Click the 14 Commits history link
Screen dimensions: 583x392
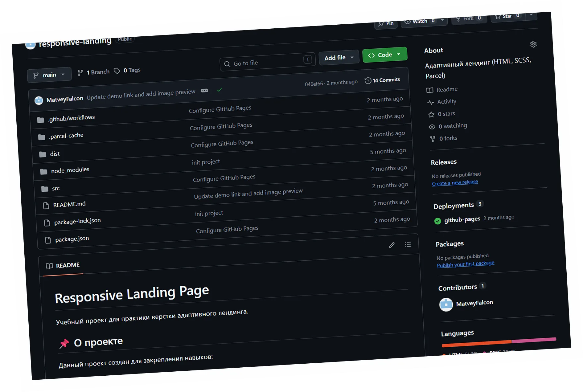[x=382, y=80]
